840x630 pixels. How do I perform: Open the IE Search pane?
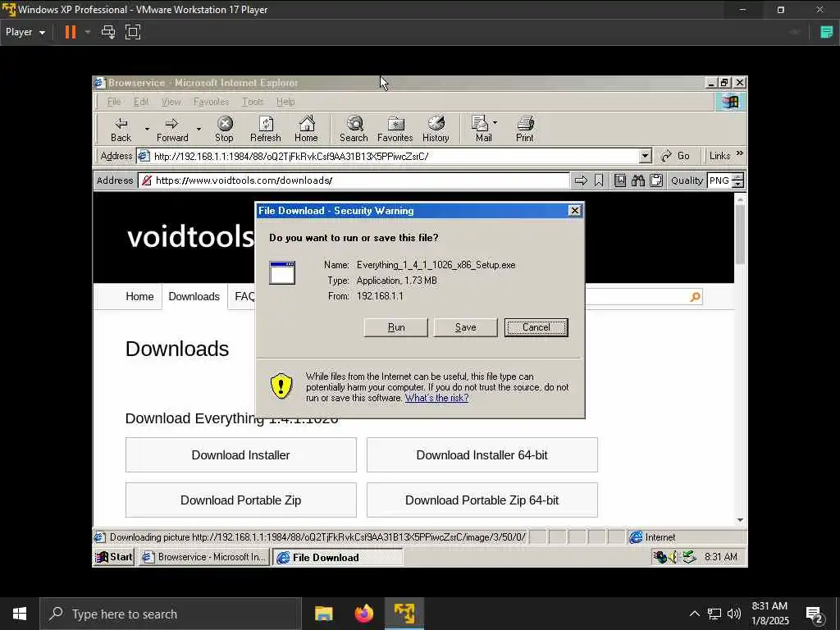[x=354, y=129]
